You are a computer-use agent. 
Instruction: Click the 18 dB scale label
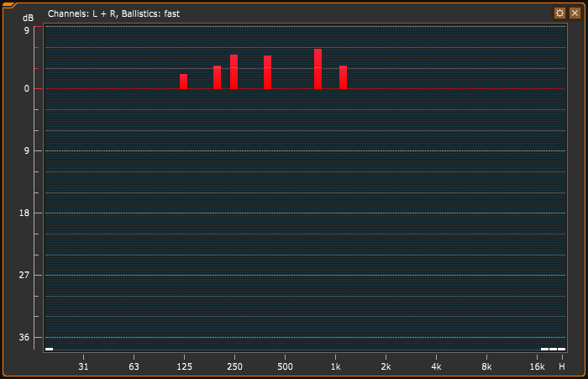(x=24, y=213)
